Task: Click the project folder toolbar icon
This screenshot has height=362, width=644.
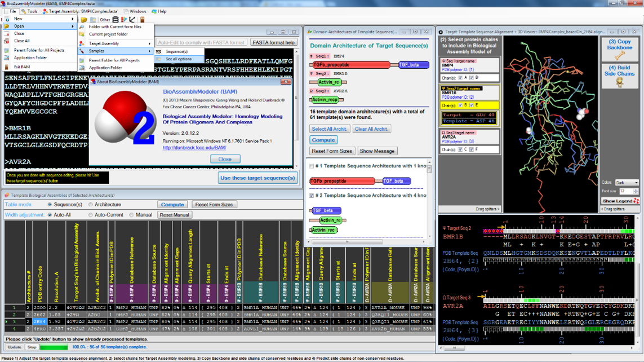Action: (93, 19)
